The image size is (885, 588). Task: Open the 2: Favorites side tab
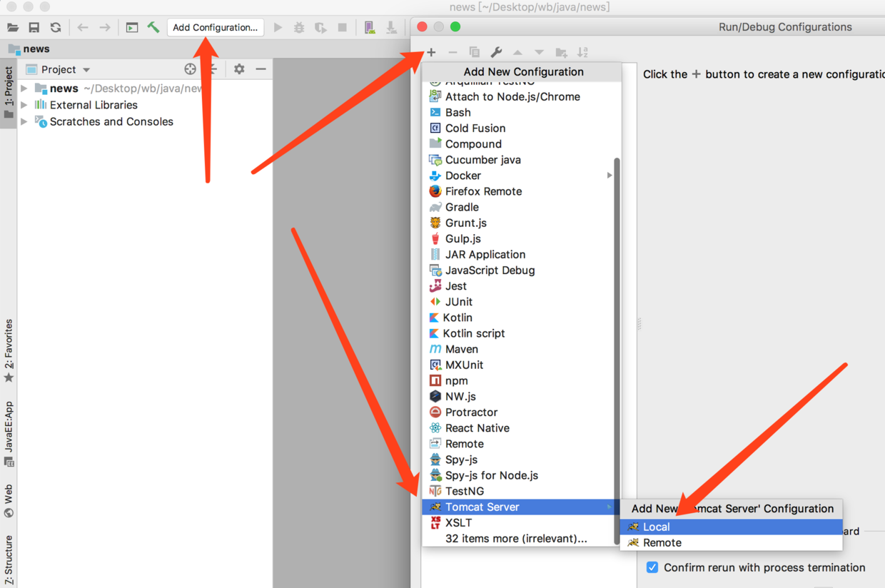[x=9, y=350]
